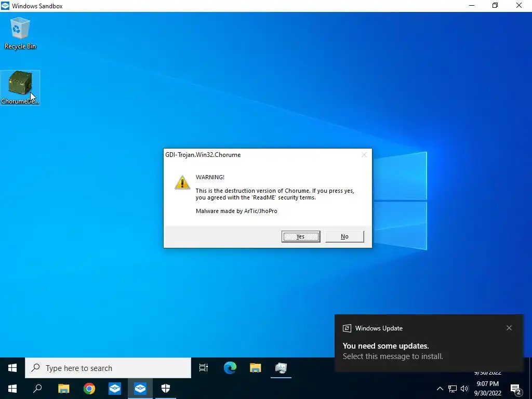Click Yes in the Chorume warning dialog

[301, 236]
